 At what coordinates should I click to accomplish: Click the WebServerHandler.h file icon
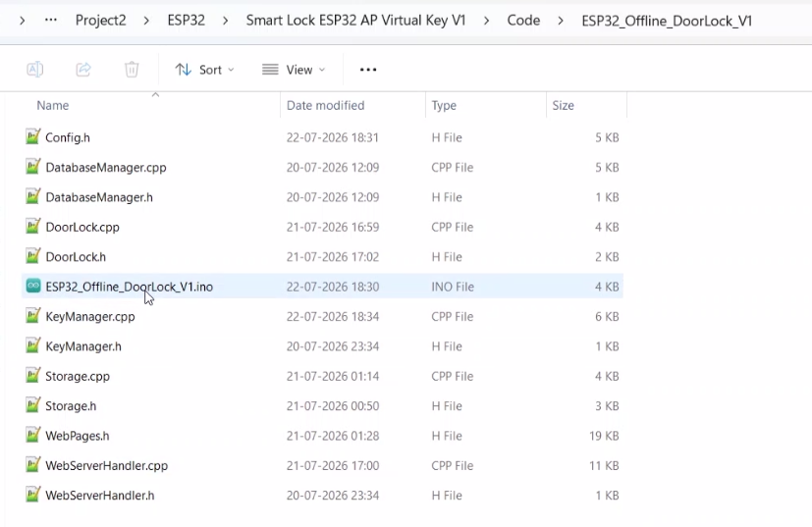click(32, 495)
